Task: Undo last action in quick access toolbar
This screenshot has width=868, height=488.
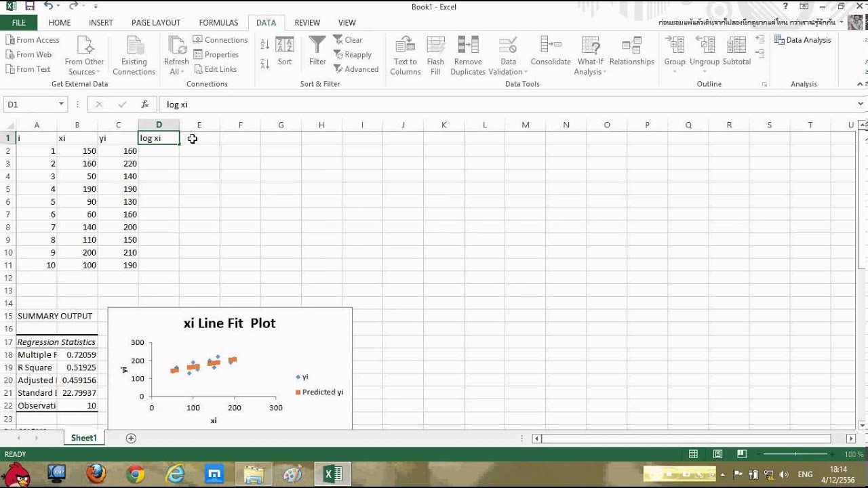Action: (x=48, y=6)
